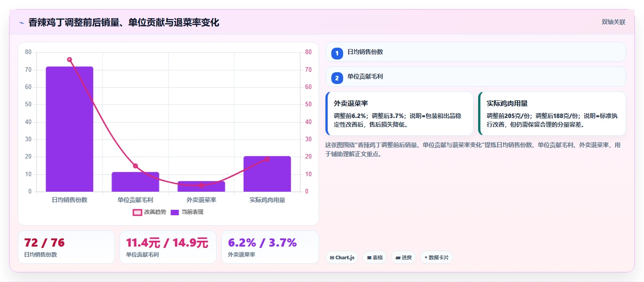
Task: Click the 双轴关联 label in header
Action: tap(614, 22)
